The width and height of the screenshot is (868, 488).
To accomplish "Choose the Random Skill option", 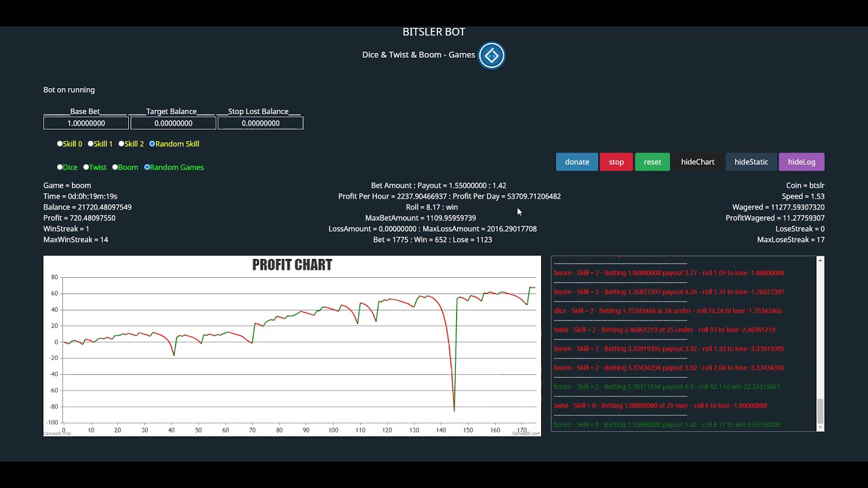I will click(152, 144).
